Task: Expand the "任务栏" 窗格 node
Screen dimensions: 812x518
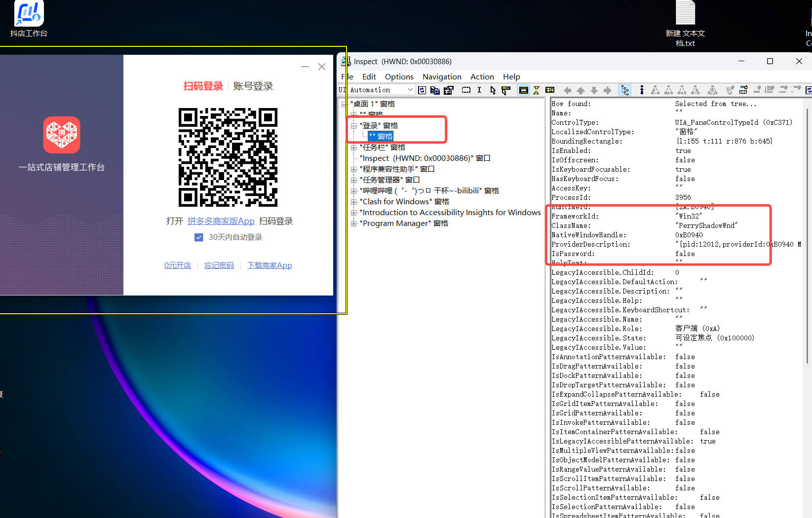Action: (353, 148)
